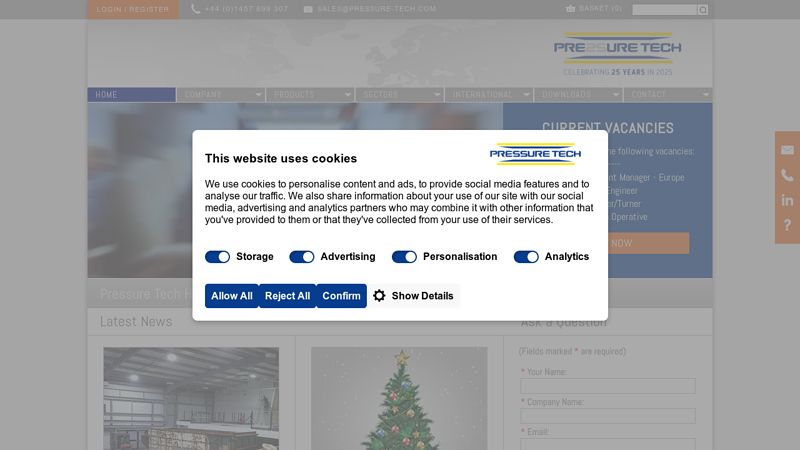Click the Your Name input field
The width and height of the screenshot is (800, 450).
pos(608,386)
